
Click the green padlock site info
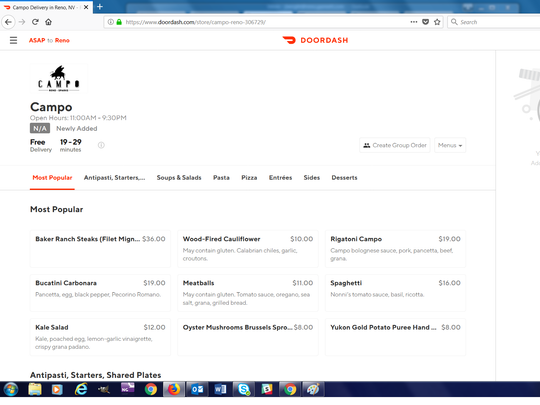(x=119, y=22)
